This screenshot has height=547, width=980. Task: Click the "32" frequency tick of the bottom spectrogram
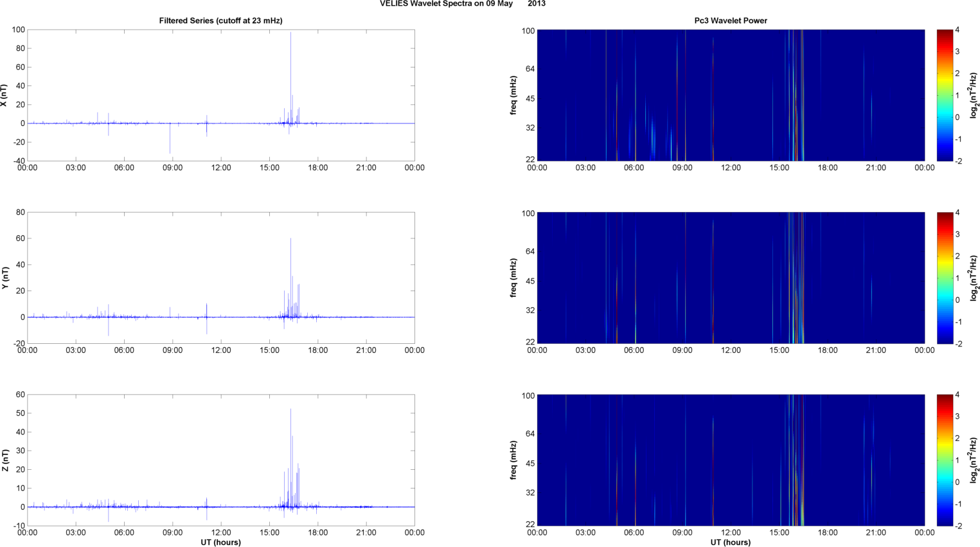coord(530,492)
